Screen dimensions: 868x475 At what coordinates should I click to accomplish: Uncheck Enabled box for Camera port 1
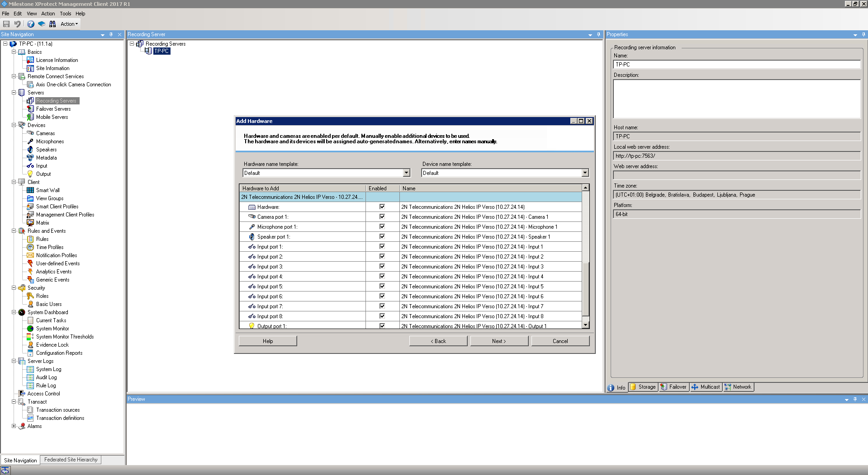[382, 216]
